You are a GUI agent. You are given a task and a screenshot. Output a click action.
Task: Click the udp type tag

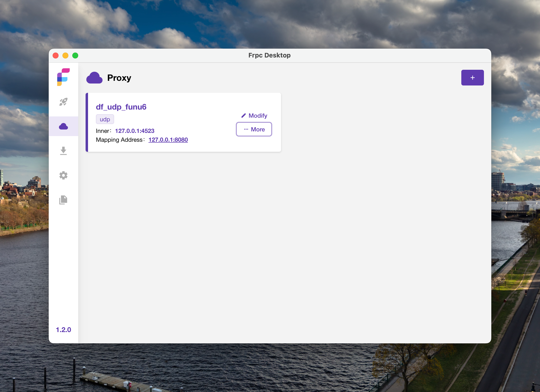(x=105, y=119)
